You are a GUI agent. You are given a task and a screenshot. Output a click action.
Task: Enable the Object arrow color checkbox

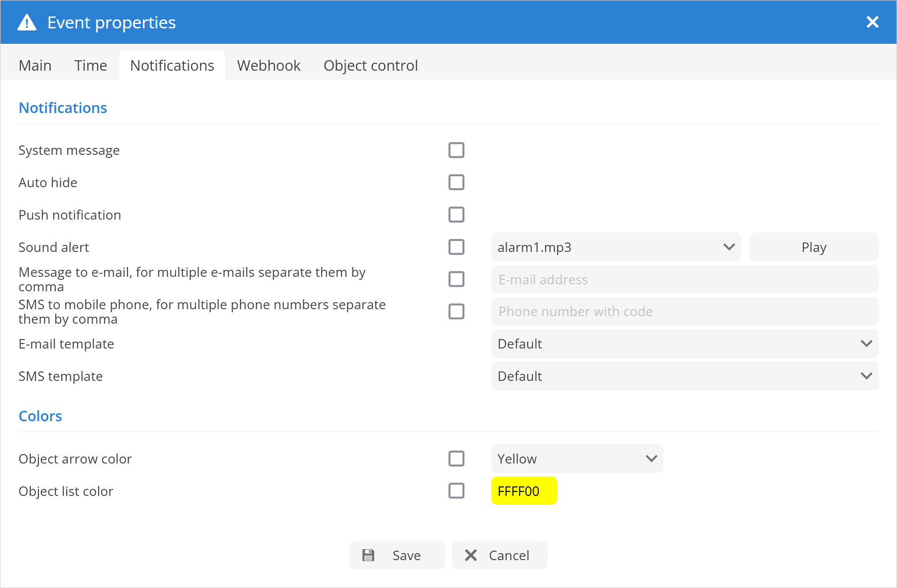[456, 459]
